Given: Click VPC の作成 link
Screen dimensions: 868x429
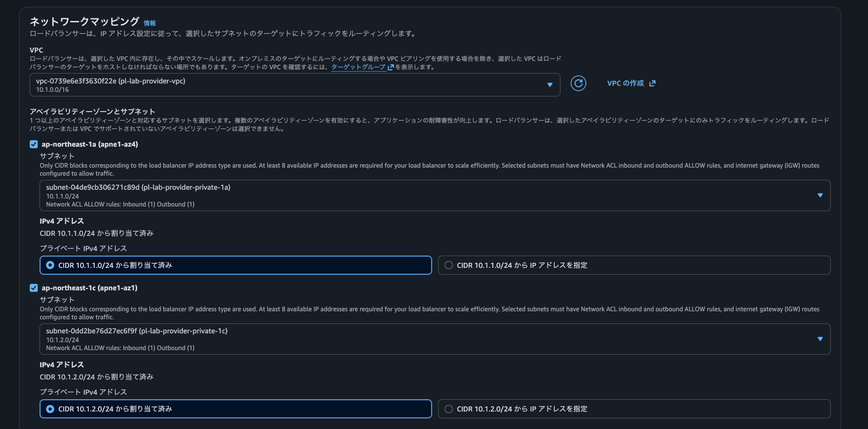Looking at the screenshot, I should tap(625, 83).
